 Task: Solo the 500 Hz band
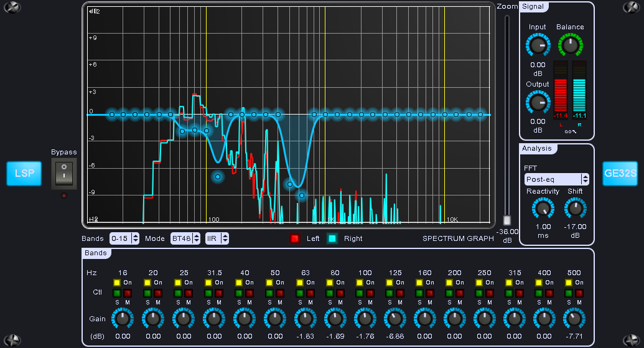[x=569, y=293]
